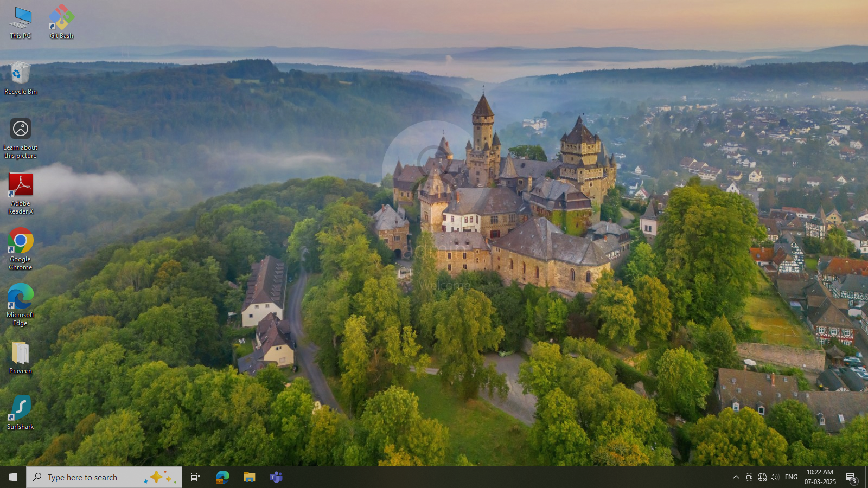This screenshot has height=488, width=868.
Task: Select the Praveen folder on desktop
Action: point(21,357)
